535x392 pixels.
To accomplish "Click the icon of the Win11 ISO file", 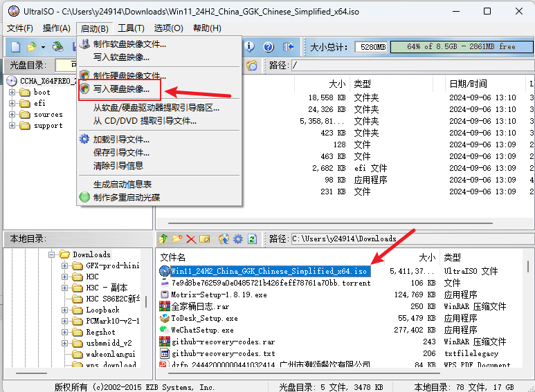I will coord(165,271).
